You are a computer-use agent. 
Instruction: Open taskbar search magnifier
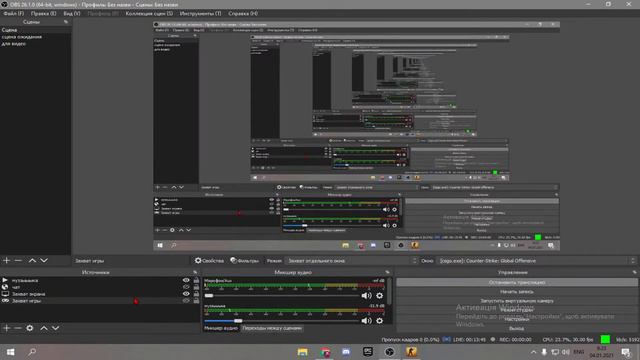(x=32, y=352)
